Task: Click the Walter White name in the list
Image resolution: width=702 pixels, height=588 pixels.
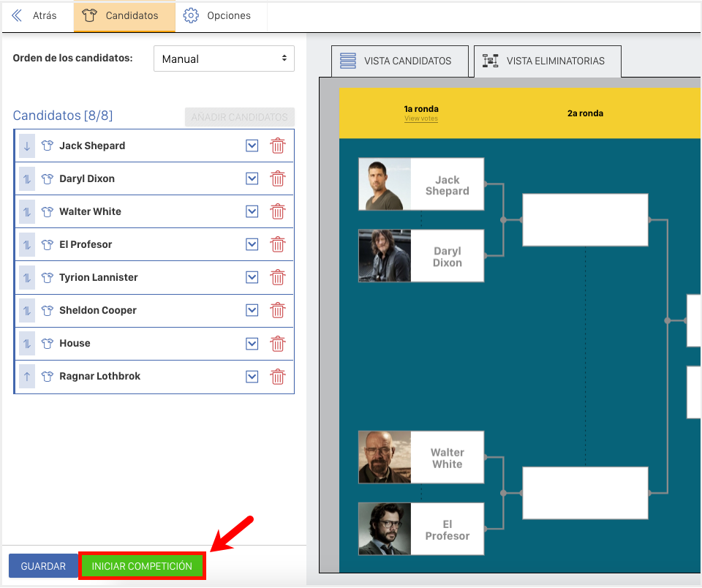Action: 91,211
